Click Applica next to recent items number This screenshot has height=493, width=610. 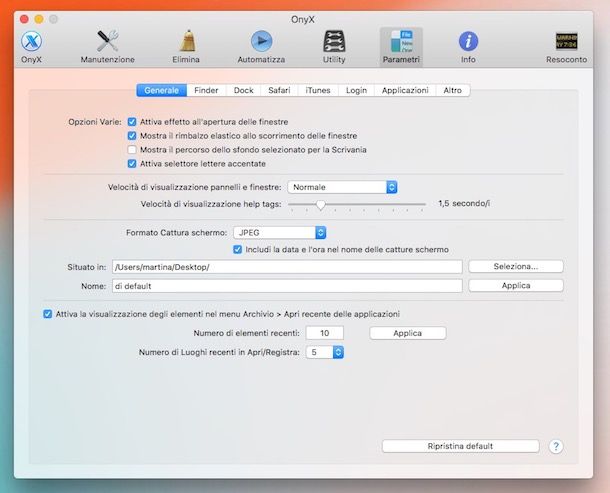pyautogui.click(x=407, y=333)
